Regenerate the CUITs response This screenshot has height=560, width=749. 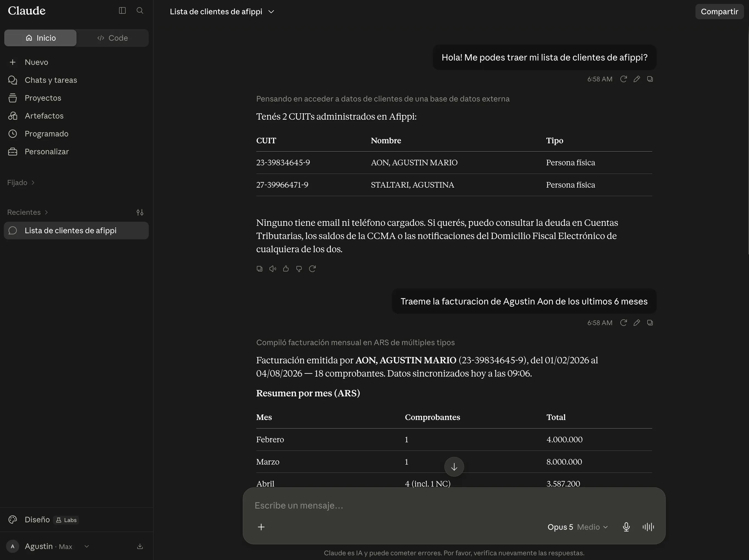point(312,269)
